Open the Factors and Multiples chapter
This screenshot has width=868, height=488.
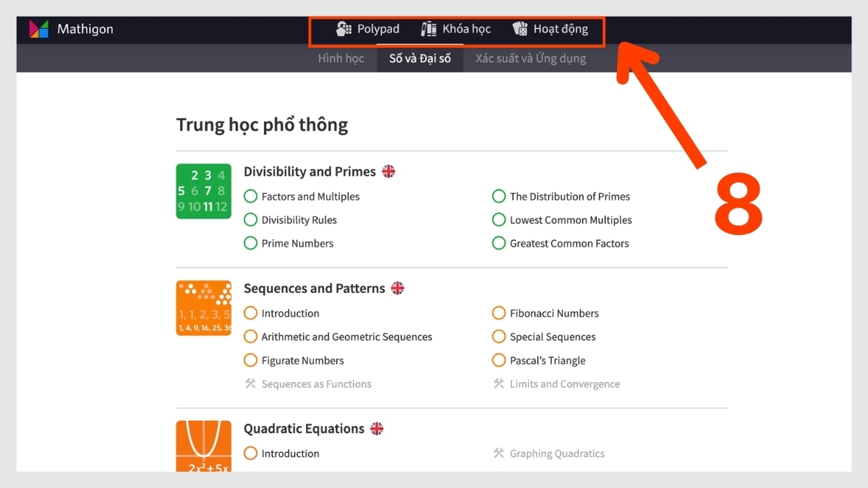coord(310,197)
